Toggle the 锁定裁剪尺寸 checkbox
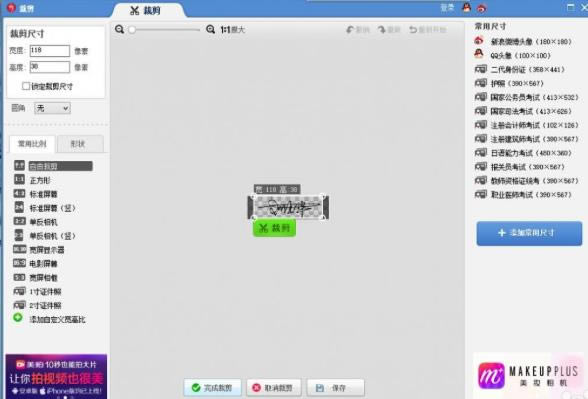Image resolution: width=588 pixels, height=399 pixels. tap(26, 86)
